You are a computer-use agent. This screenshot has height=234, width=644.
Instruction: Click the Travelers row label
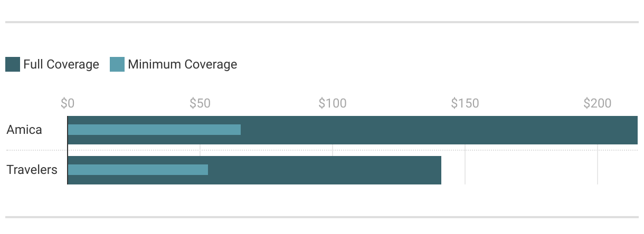pos(32,170)
